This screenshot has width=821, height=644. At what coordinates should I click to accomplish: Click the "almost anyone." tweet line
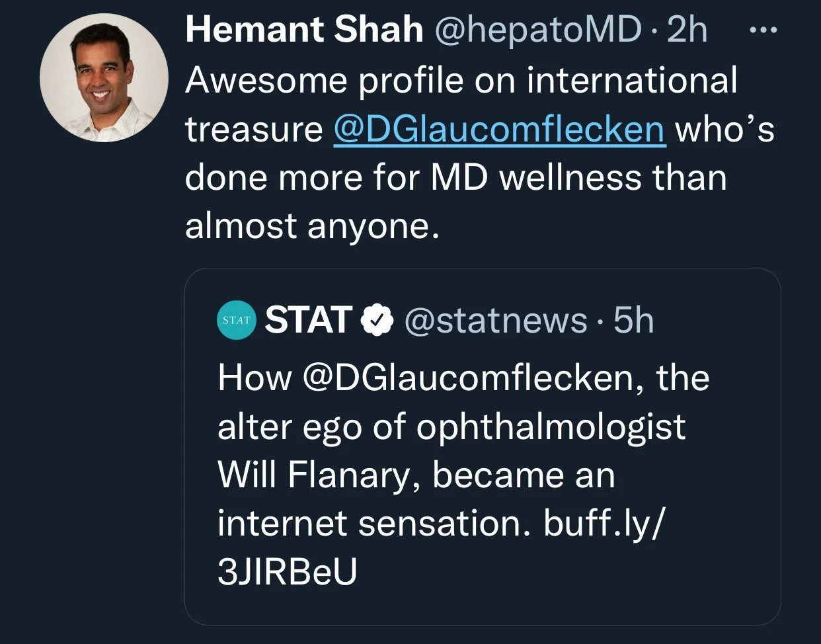tap(312, 226)
